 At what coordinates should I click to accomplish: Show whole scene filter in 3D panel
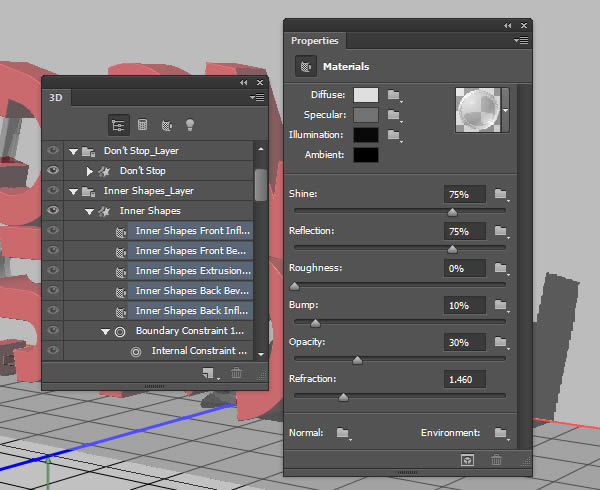pos(119,125)
